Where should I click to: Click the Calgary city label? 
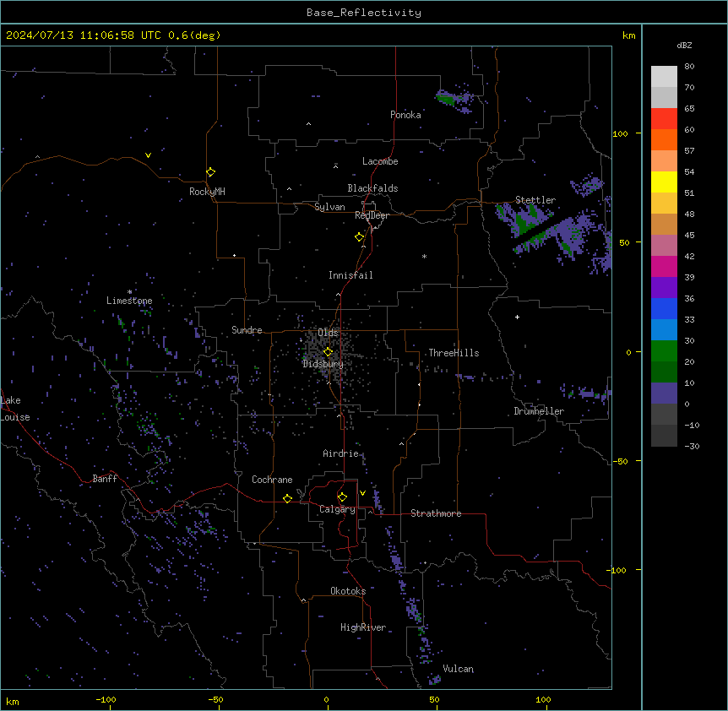pos(337,509)
